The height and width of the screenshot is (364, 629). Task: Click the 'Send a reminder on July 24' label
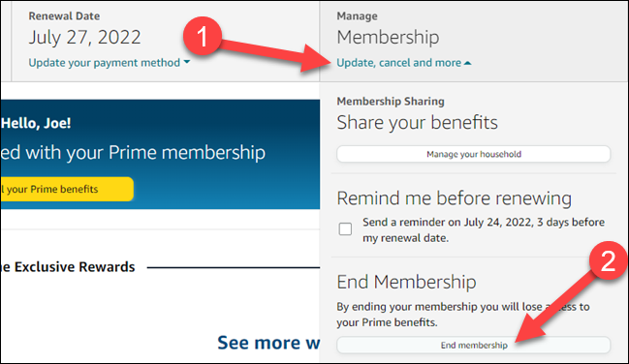coord(484,229)
